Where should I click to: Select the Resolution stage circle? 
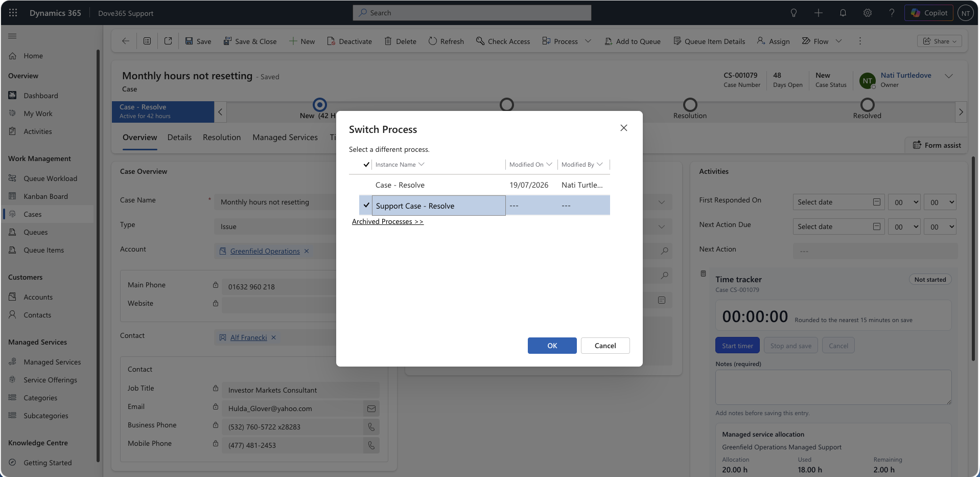pos(690,105)
